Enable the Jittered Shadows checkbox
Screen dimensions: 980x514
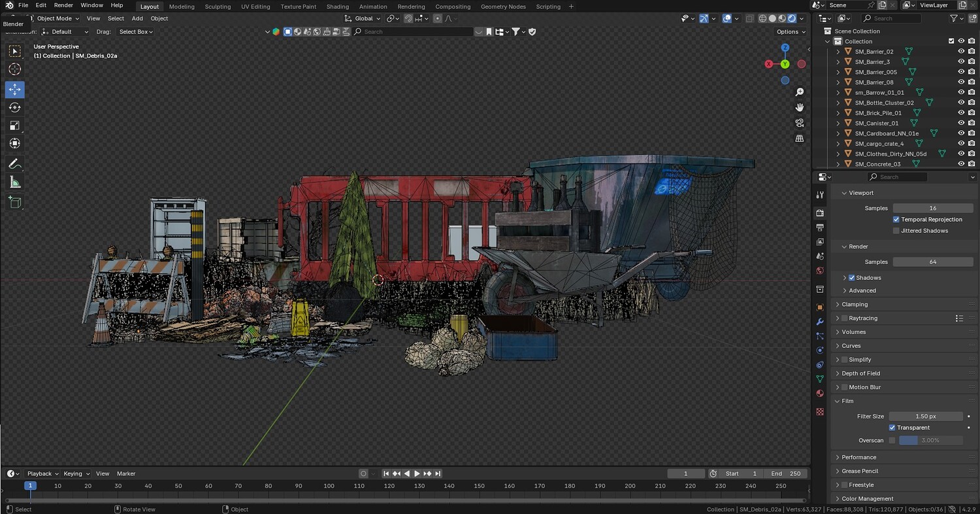pyautogui.click(x=896, y=231)
